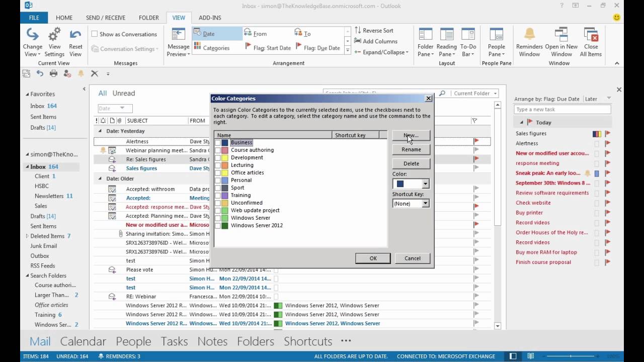
Task: Switch to the HOME ribbon tab
Action: pos(64,18)
